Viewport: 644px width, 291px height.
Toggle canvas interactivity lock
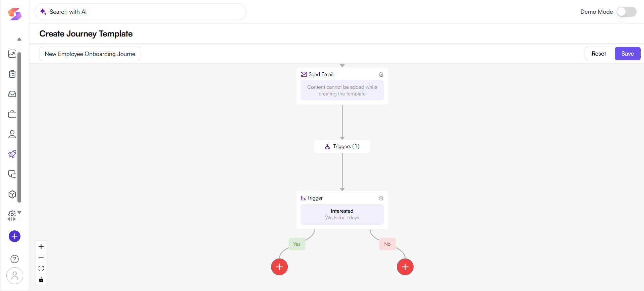[x=41, y=280]
